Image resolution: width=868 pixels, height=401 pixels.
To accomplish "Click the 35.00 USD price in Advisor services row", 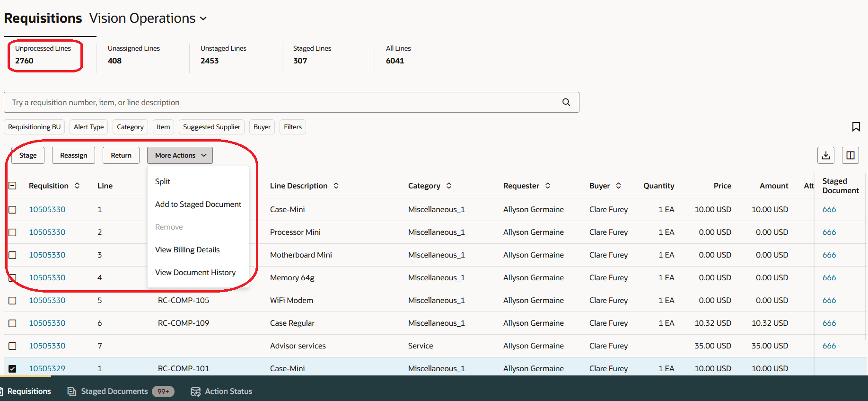I will pos(713,346).
